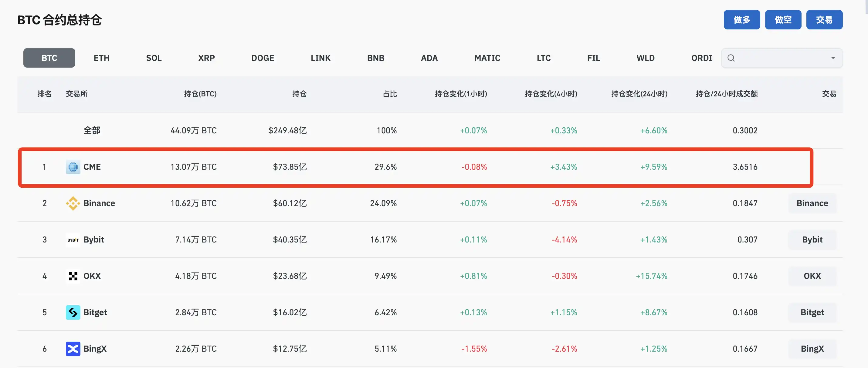Focus the coin search input field

click(x=782, y=58)
